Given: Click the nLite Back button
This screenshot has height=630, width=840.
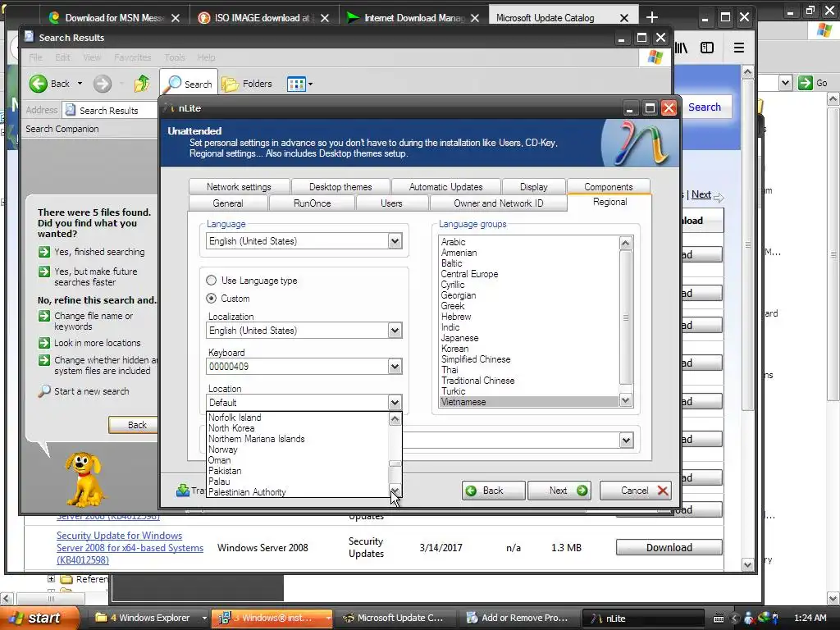Looking at the screenshot, I should 493,491.
